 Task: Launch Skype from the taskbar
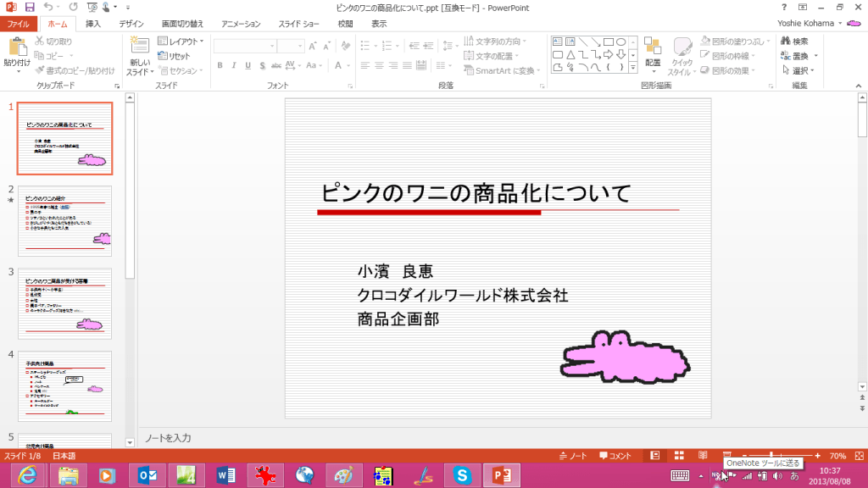tap(462, 475)
